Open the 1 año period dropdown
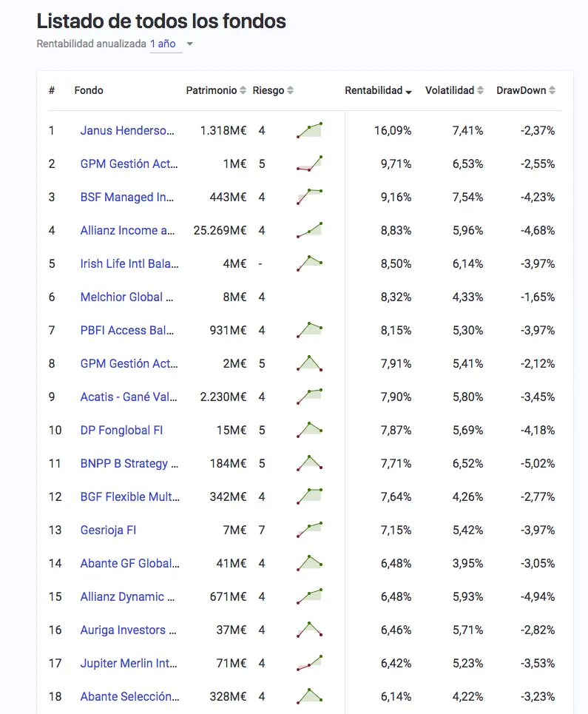The image size is (588, 714). tap(163, 44)
